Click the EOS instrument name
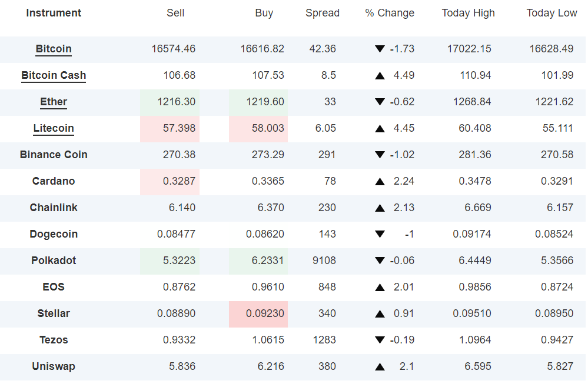 point(54,287)
